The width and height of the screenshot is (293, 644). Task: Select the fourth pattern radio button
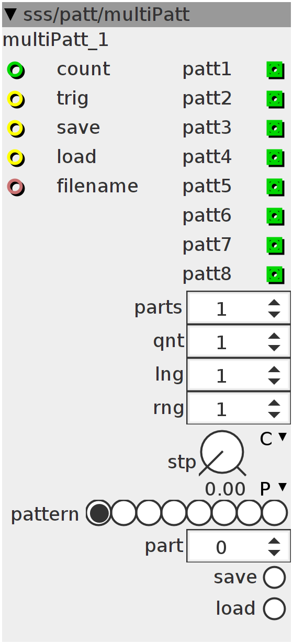[174, 513]
